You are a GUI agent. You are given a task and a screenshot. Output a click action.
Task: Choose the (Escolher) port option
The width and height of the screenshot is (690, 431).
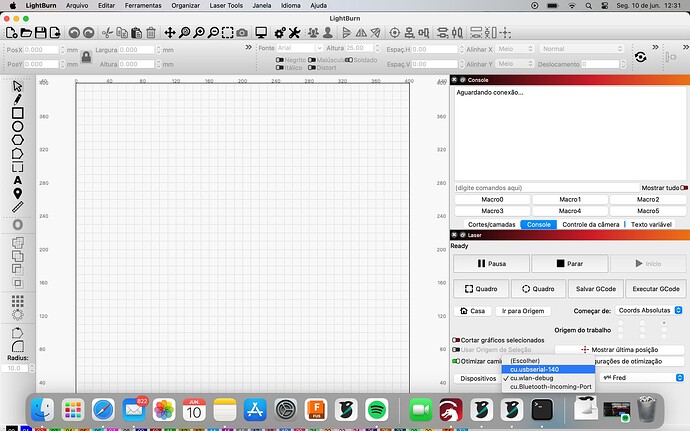click(x=548, y=361)
